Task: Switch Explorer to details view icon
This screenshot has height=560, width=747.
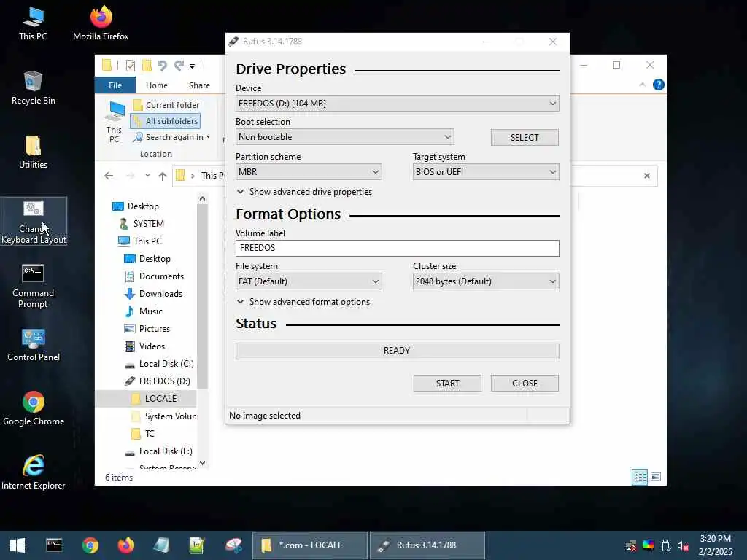Action: click(639, 477)
